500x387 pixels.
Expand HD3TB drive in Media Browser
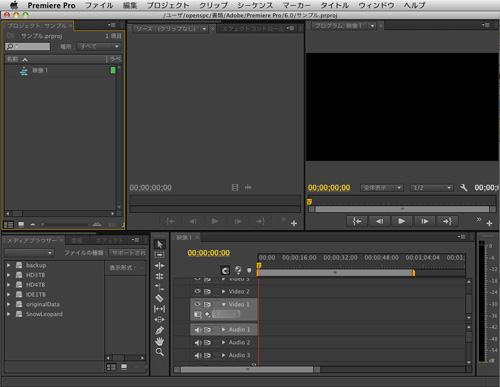click(x=8, y=275)
